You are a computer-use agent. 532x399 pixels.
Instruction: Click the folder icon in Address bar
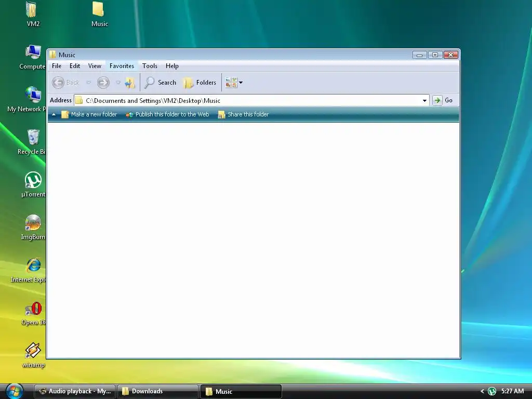[79, 100]
